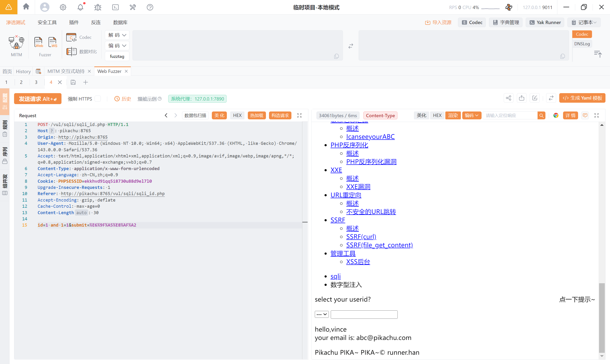610x364 pixels.
Task: Switch to the History tab
Action: point(23,71)
